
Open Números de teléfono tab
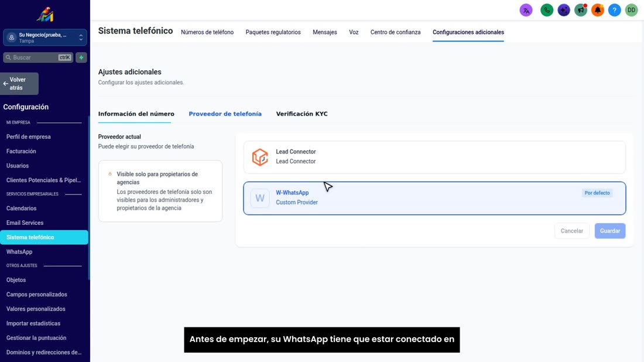click(x=207, y=32)
